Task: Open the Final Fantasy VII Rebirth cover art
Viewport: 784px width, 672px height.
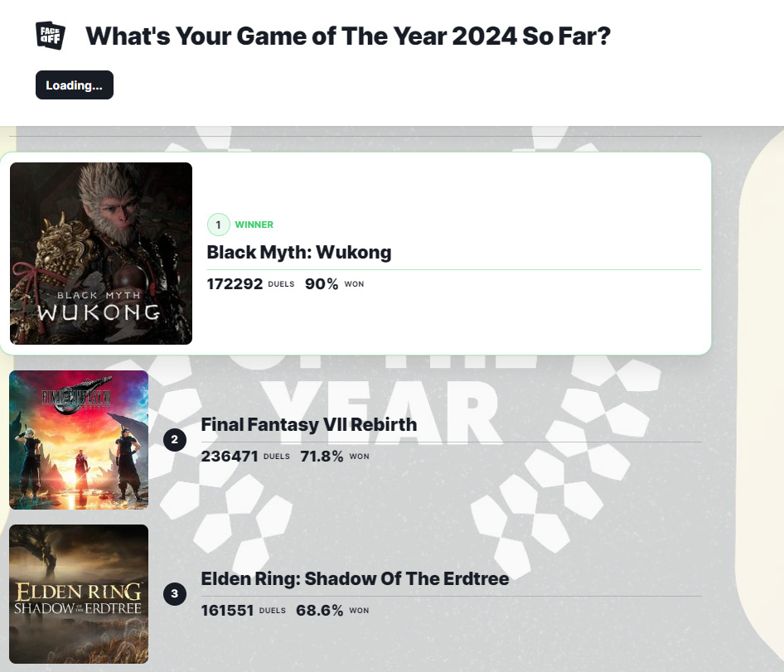Action: point(79,439)
